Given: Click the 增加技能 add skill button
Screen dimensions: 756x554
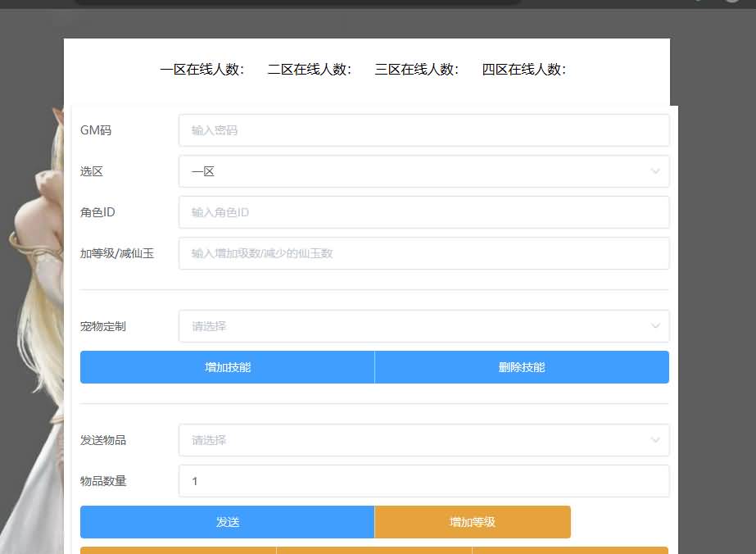Looking at the screenshot, I should coord(227,366).
